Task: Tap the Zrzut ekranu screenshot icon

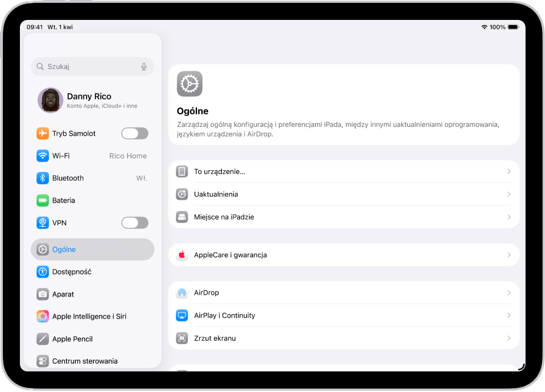Action: (x=182, y=339)
